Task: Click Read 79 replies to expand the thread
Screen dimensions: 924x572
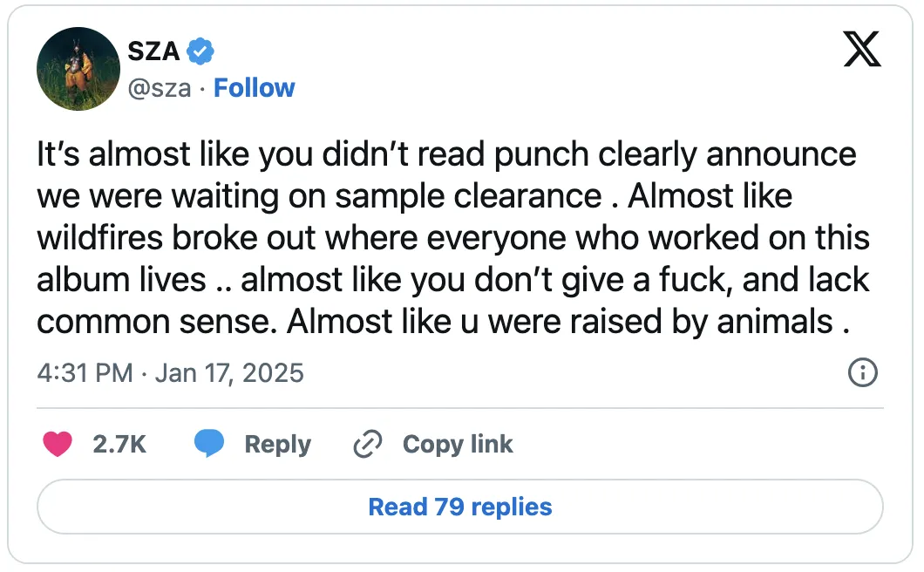Action: click(x=459, y=507)
